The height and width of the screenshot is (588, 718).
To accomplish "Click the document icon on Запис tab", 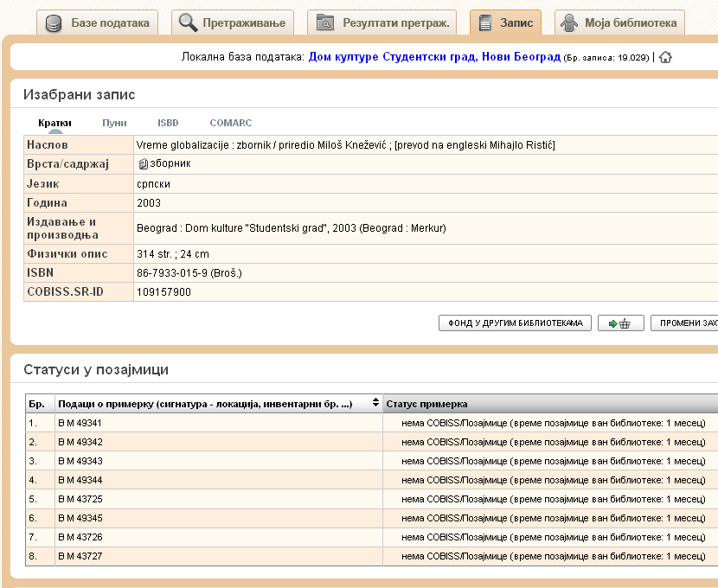I will 485,23.
